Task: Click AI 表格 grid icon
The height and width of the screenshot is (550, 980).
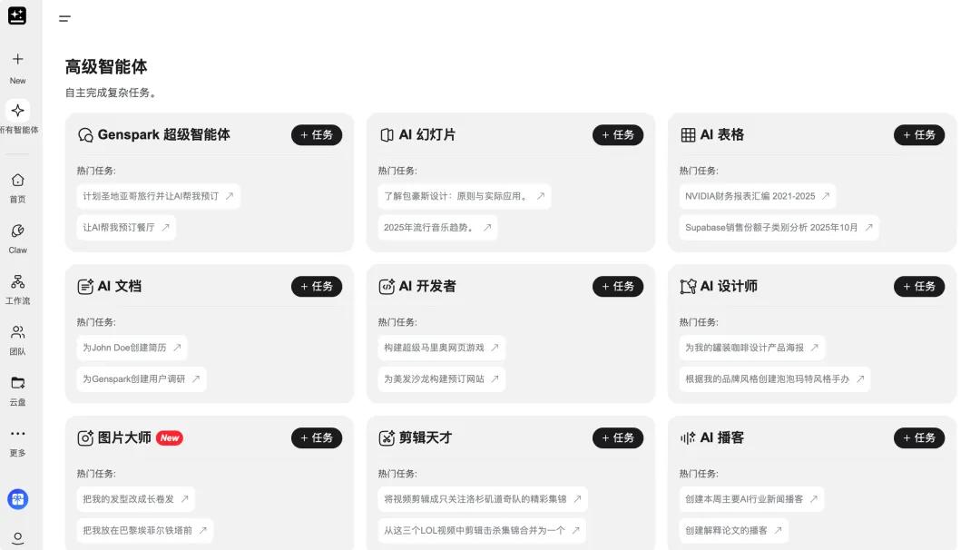Action: pyautogui.click(x=688, y=135)
